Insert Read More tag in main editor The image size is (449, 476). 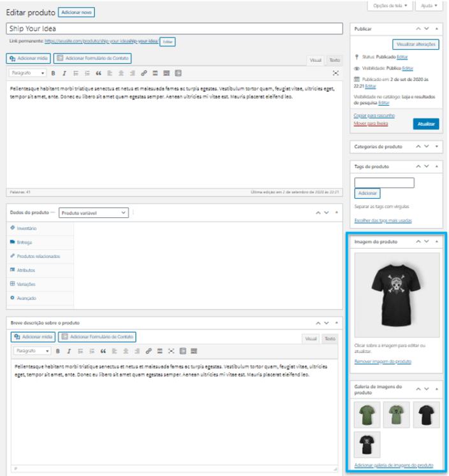click(155, 73)
